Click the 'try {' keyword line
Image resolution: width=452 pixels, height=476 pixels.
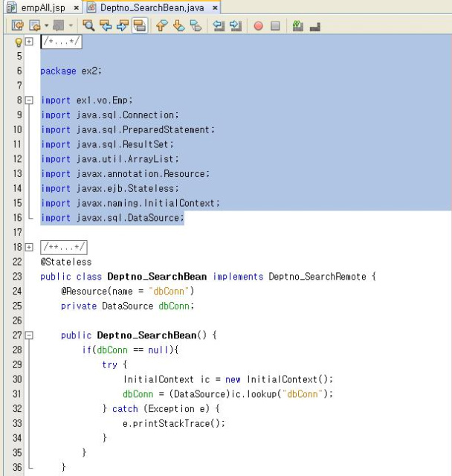point(114,364)
